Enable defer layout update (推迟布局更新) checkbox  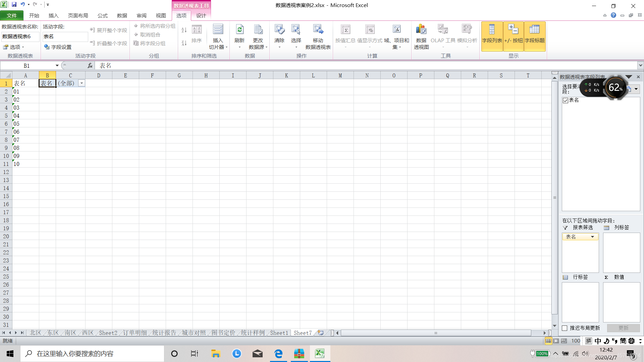[x=565, y=328]
